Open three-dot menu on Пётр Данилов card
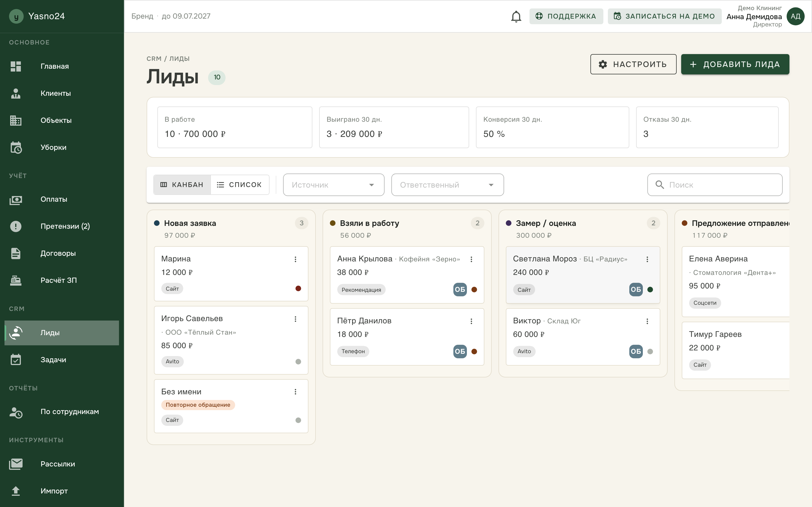This screenshot has height=507, width=812. pyautogui.click(x=471, y=321)
